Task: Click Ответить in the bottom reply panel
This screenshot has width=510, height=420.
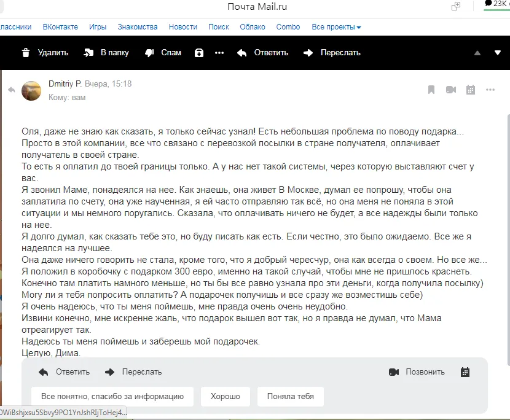Action: [x=73, y=372]
